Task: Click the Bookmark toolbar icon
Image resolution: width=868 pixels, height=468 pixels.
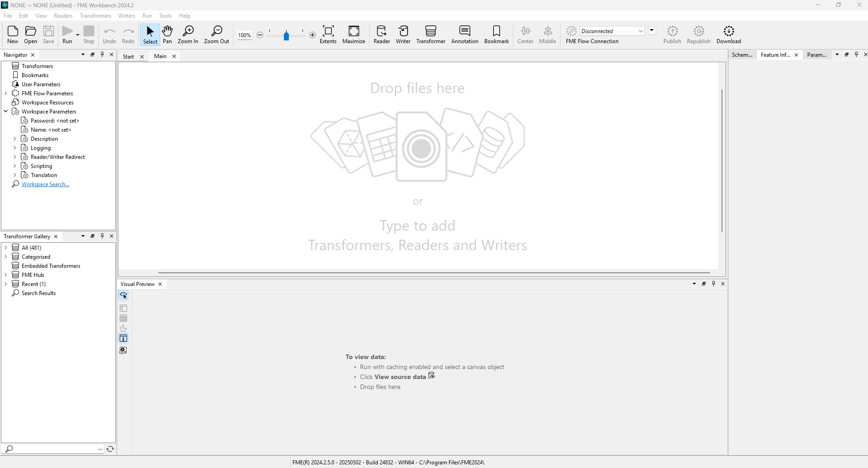Action: coord(496,34)
